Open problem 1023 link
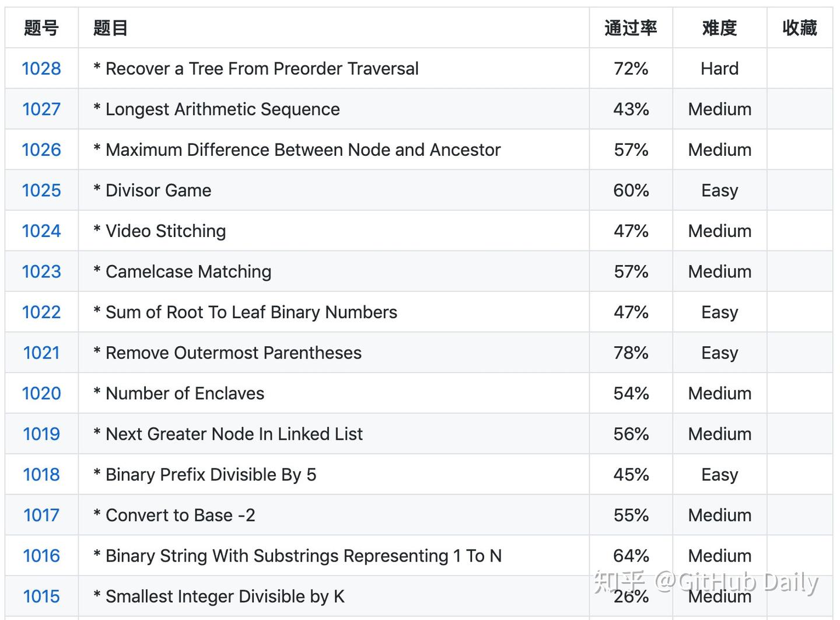This screenshot has height=620, width=840. click(x=41, y=271)
